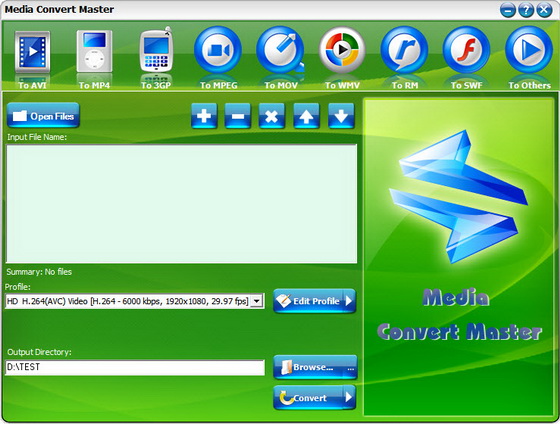
Task: Start conversion with the Convert button
Action: (x=315, y=398)
